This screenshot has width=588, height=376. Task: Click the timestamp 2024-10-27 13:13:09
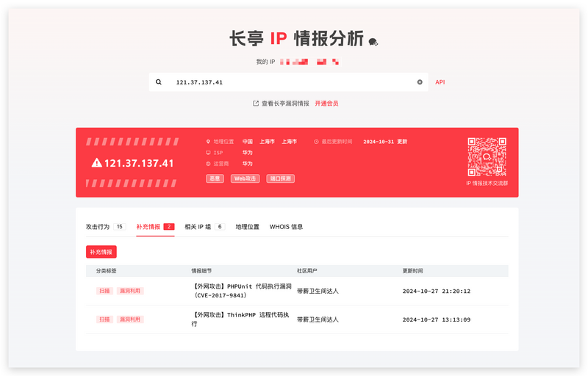pos(437,319)
